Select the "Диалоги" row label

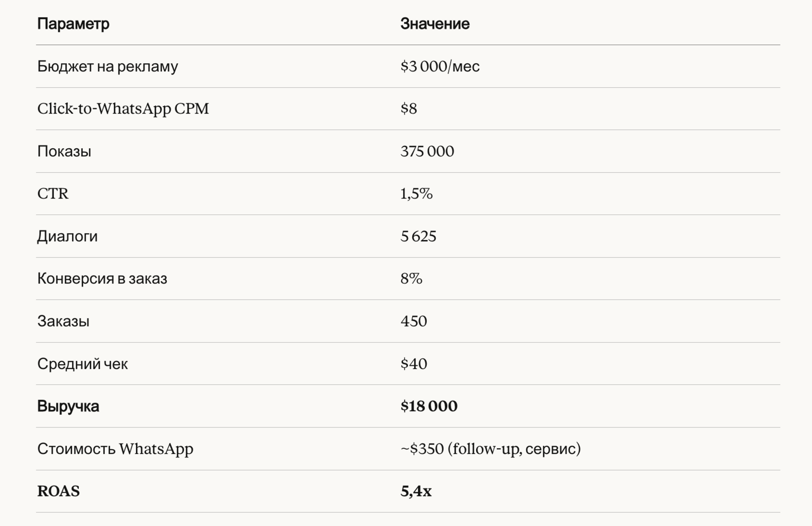pos(67,236)
